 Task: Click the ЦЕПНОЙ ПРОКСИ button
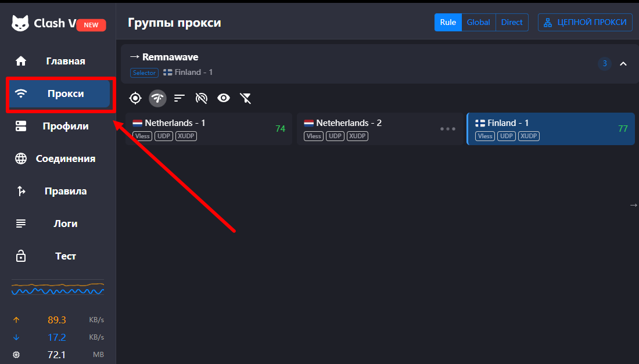(x=585, y=23)
